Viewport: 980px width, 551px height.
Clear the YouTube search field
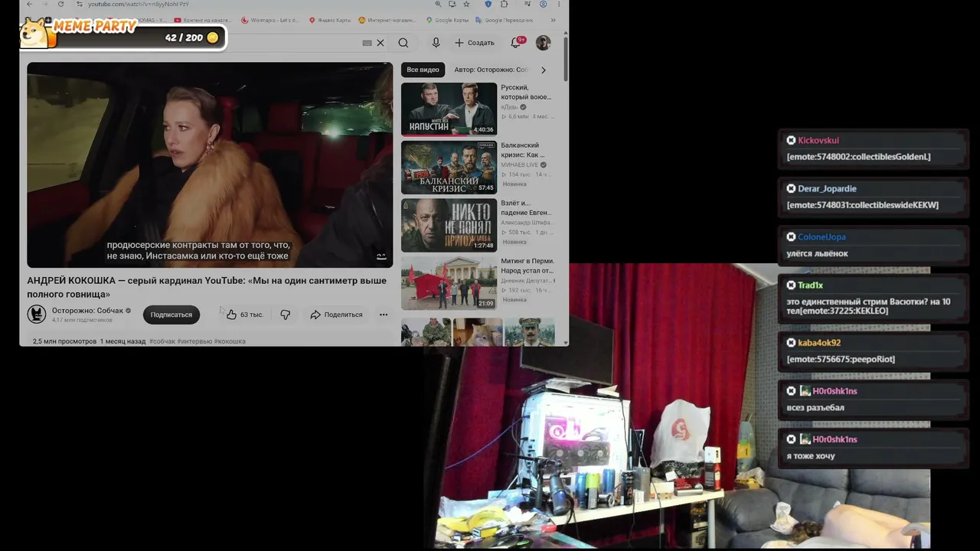[380, 43]
